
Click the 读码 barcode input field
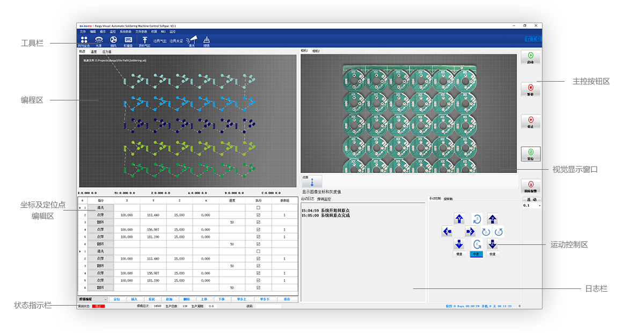(x=268, y=307)
